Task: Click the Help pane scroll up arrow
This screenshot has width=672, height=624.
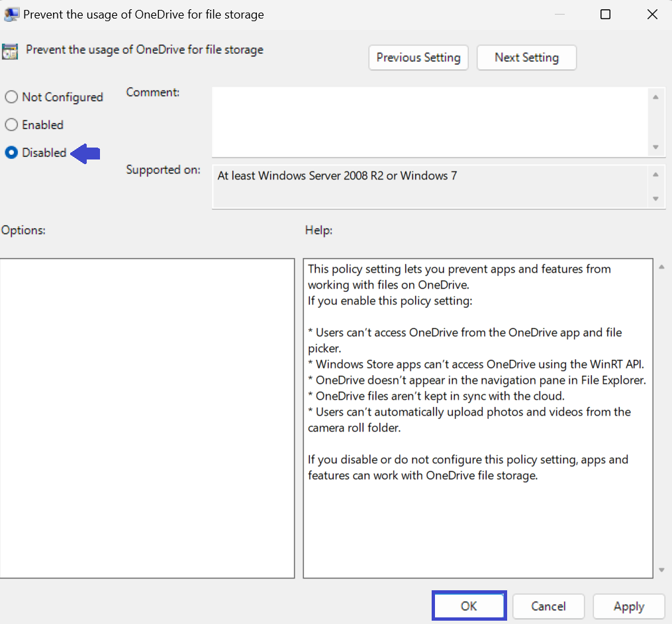Action: point(661,267)
